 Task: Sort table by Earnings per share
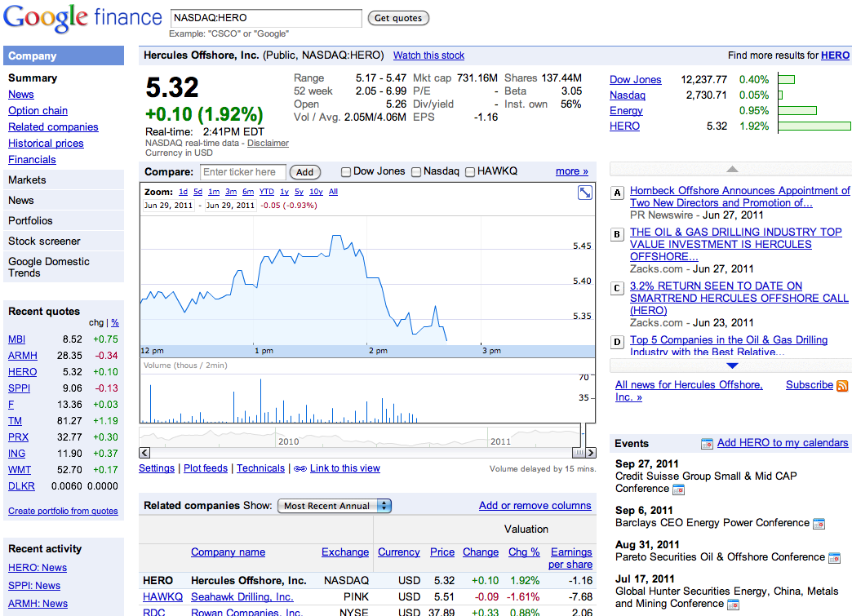pyautogui.click(x=570, y=558)
